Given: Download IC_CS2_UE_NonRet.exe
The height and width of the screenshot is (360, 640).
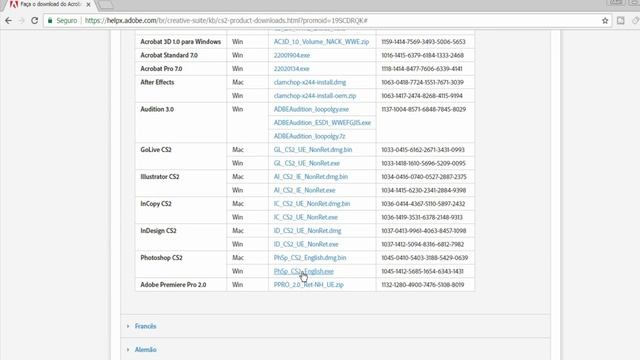Looking at the screenshot, I should (306, 217).
